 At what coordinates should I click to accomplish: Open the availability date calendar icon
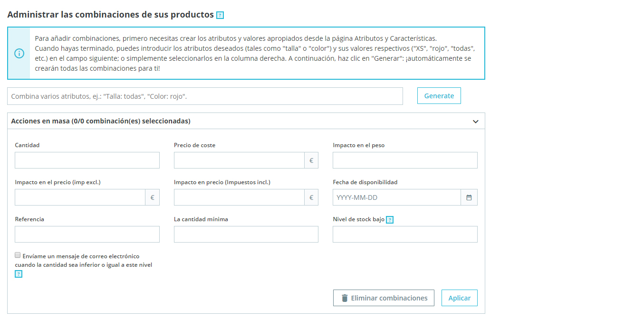[x=469, y=197]
